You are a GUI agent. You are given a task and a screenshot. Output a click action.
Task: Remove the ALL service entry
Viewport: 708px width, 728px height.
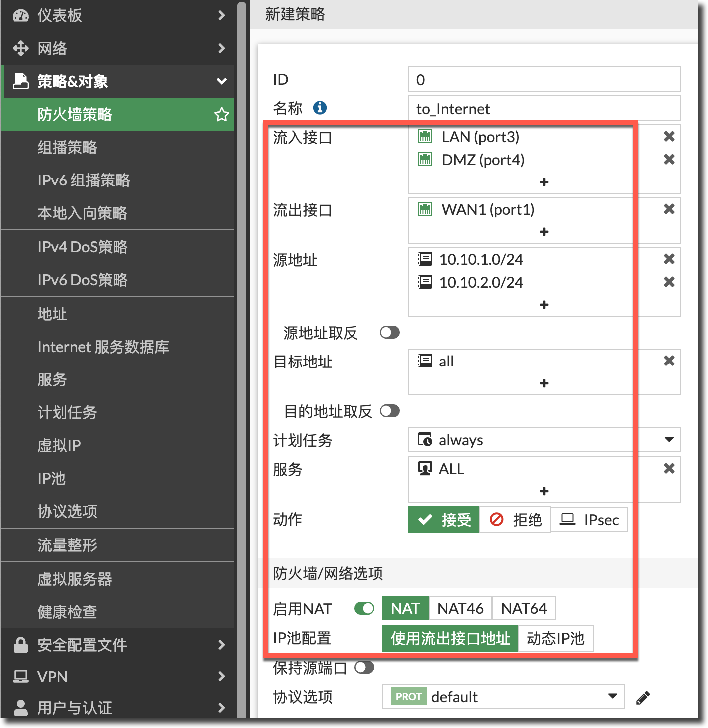coord(669,469)
